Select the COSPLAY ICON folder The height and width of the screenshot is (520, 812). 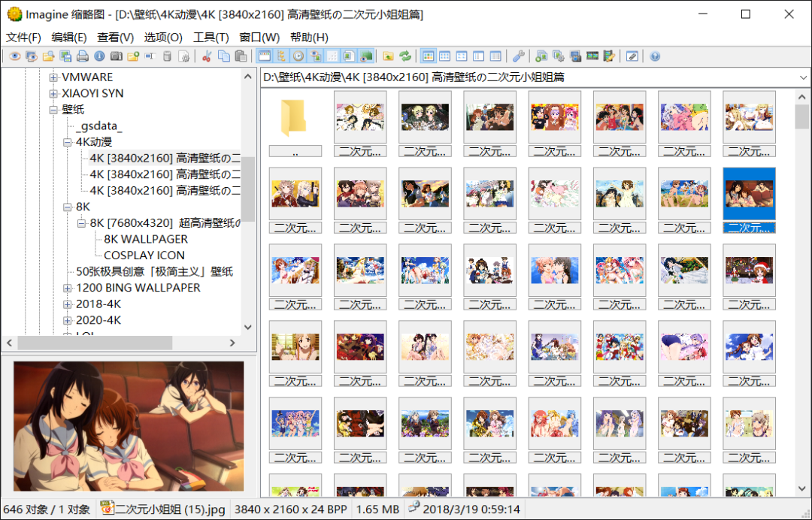(x=144, y=255)
